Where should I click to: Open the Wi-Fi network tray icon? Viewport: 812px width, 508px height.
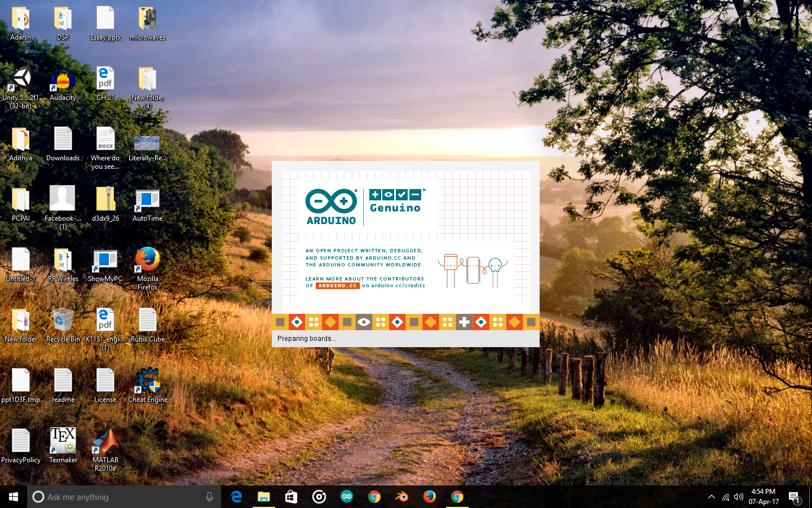(725, 497)
